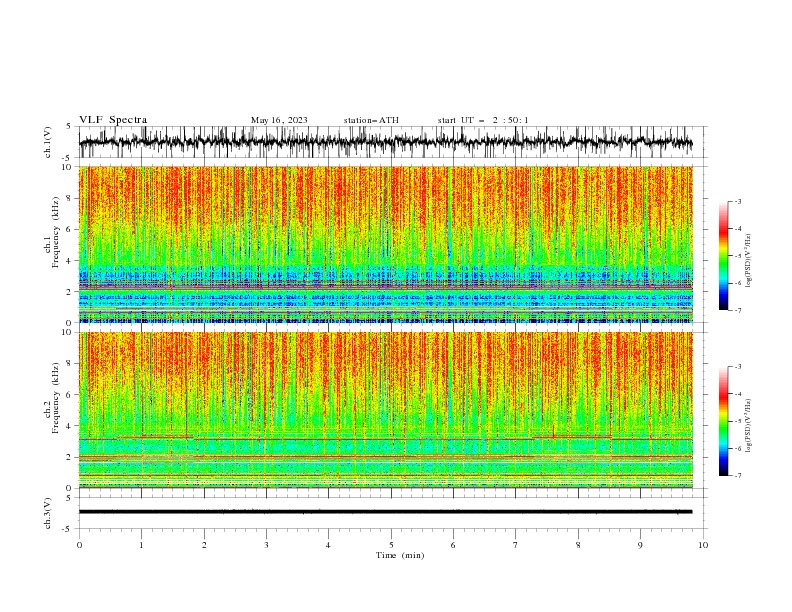Click the 'May 16, 2023' date label
This screenshot has height=612, width=792.
[x=279, y=120]
